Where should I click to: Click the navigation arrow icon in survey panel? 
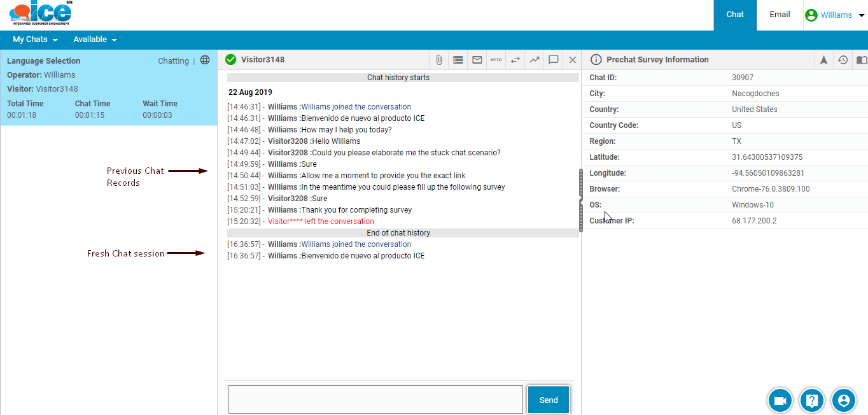[x=823, y=60]
